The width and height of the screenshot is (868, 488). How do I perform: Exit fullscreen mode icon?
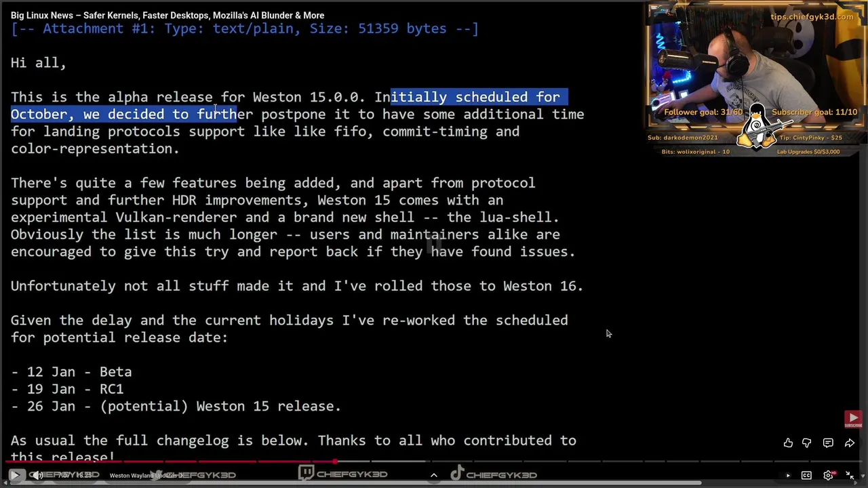coord(850,476)
